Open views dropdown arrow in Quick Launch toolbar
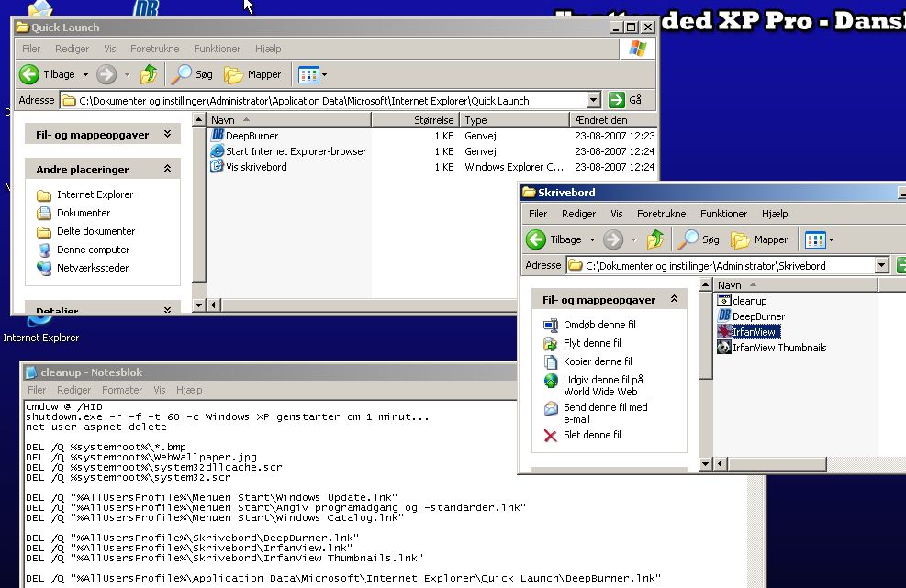The image size is (906, 588). pos(324,75)
